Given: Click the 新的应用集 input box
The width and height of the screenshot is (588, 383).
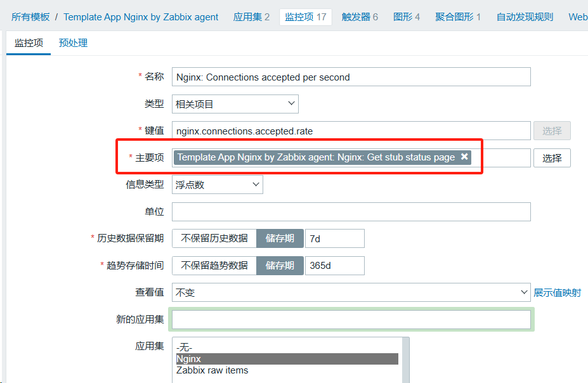Looking at the screenshot, I should pos(351,320).
